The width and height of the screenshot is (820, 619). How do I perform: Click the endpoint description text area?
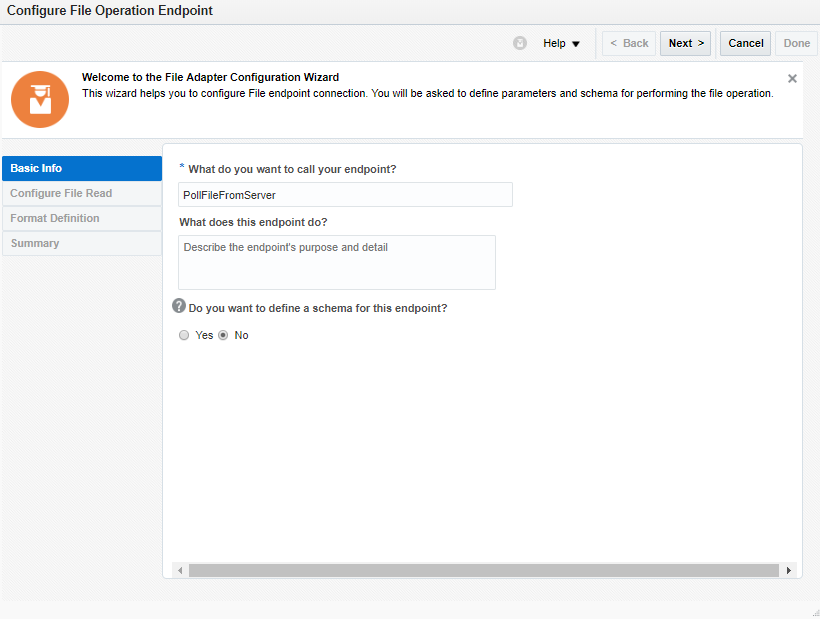pyautogui.click(x=337, y=262)
